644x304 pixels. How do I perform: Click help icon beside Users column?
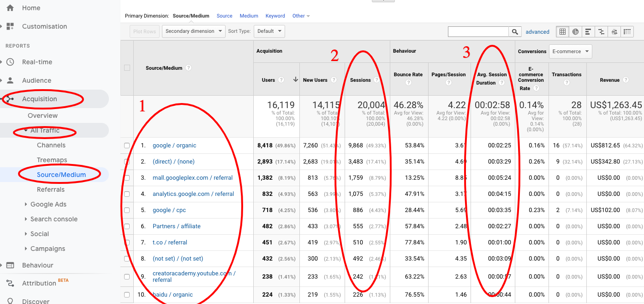[x=281, y=80]
